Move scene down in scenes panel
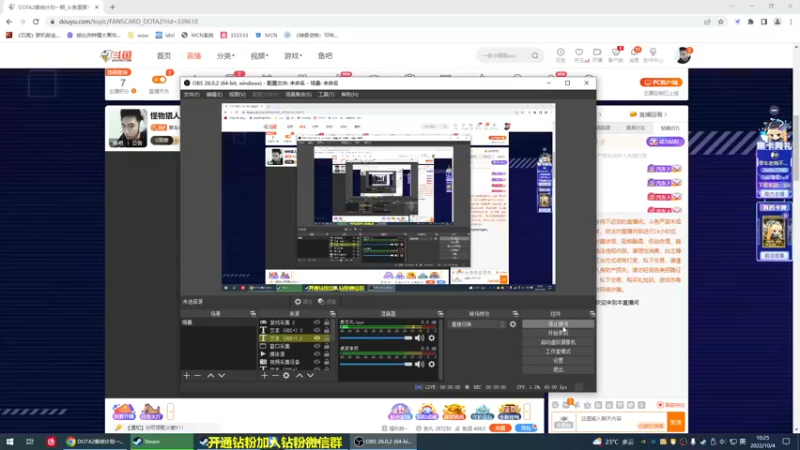Screen dimensions: 800x450 coord(221,376)
